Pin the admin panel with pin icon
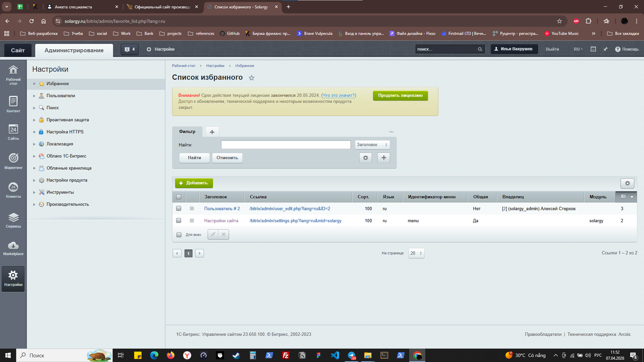The height and width of the screenshot is (362, 644). click(605, 49)
